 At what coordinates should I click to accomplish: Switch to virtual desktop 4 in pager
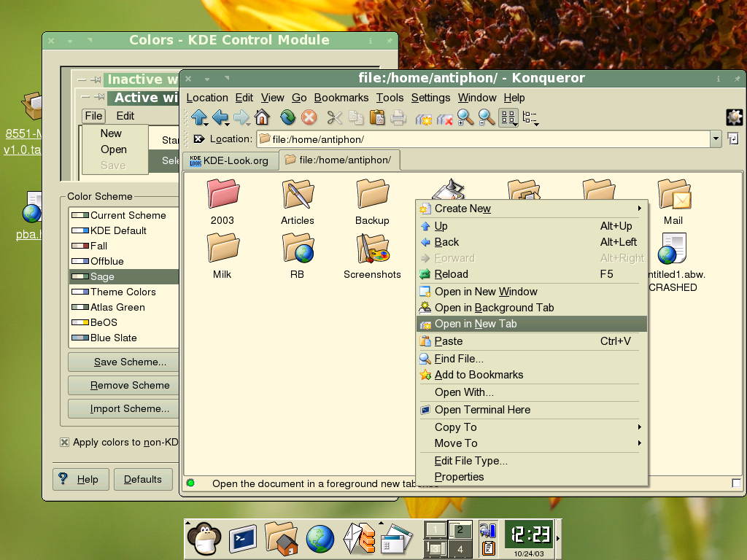click(460, 548)
